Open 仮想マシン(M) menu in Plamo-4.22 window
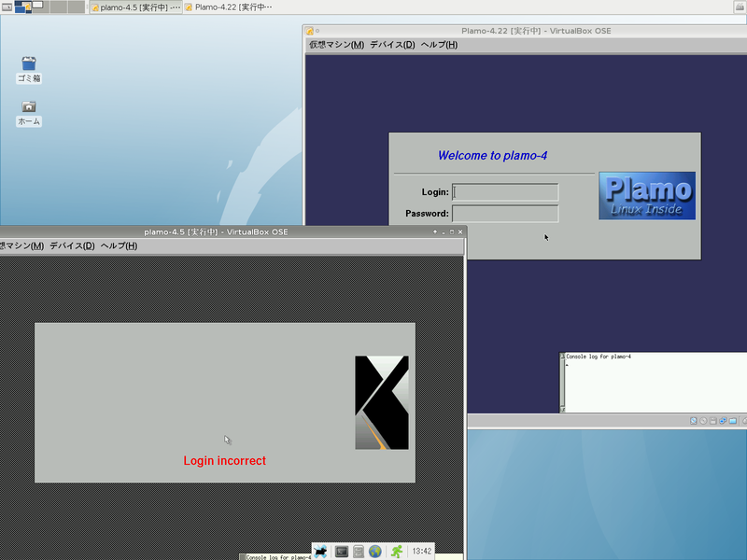The image size is (747, 560). (336, 45)
